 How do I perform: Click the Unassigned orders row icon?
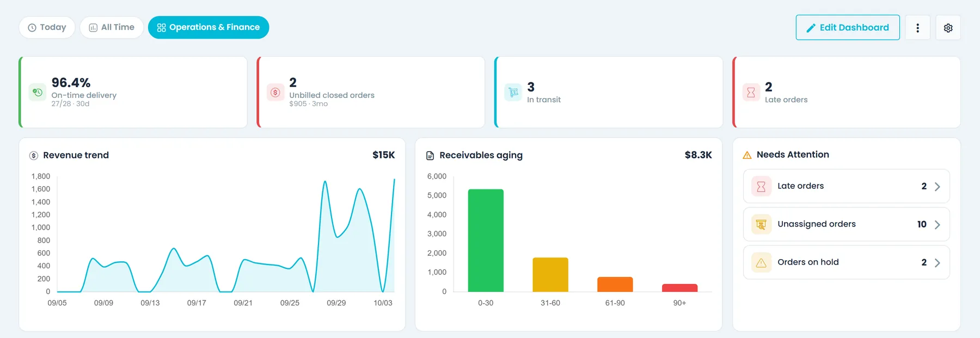tap(761, 224)
